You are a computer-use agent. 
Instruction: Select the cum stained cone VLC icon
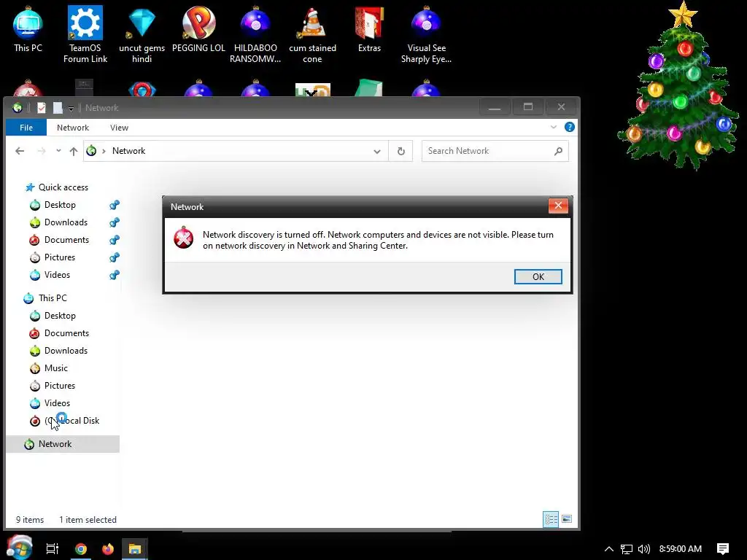(312, 34)
